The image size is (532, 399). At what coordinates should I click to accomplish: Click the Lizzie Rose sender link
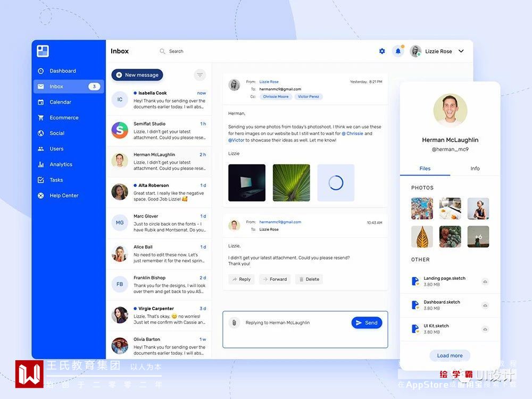pos(269,82)
